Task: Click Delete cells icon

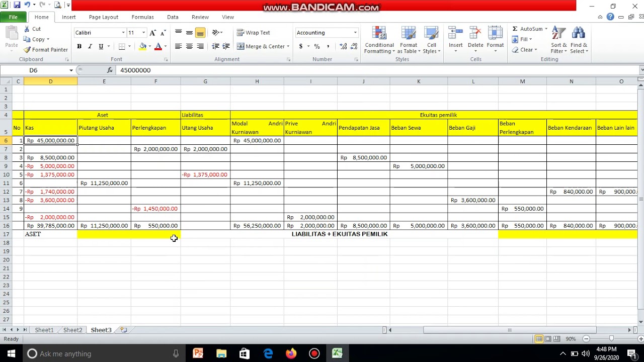Action: click(475, 34)
